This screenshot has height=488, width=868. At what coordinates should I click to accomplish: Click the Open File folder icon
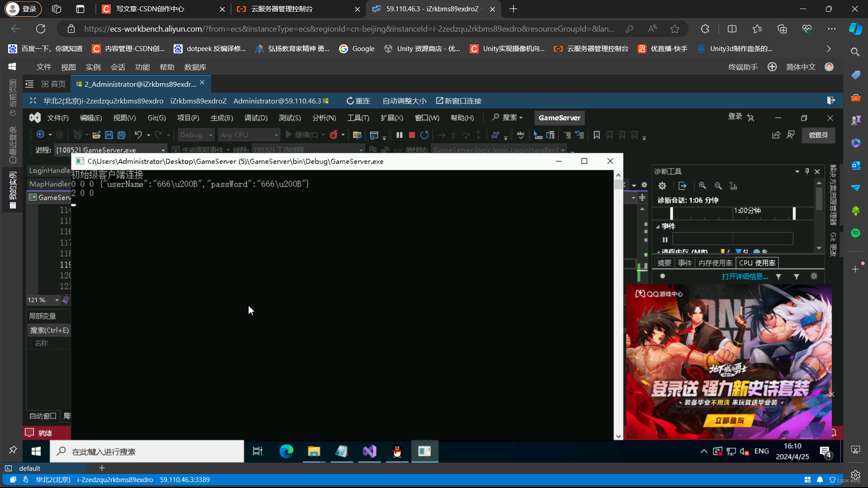point(96,135)
